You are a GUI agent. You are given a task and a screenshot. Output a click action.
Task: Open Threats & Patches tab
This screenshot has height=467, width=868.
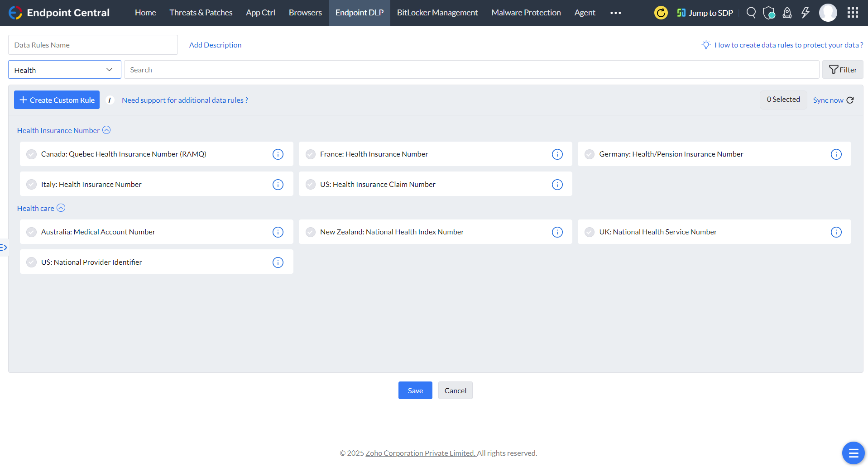(x=201, y=13)
